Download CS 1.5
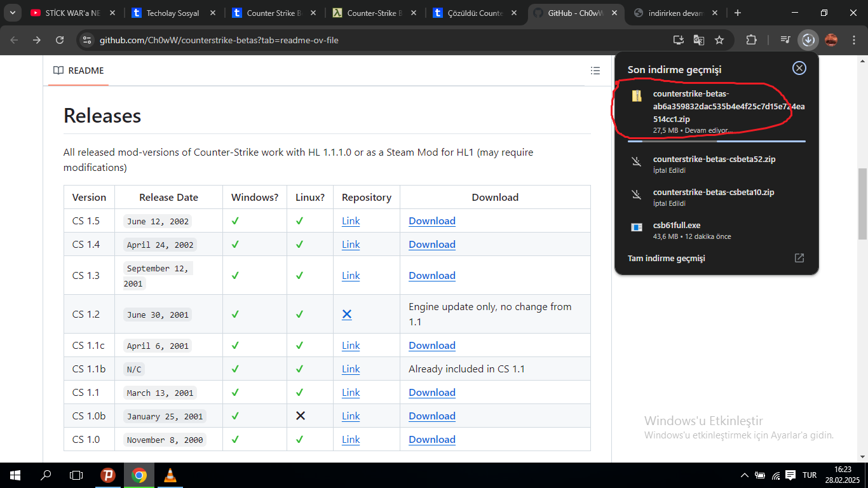This screenshot has height=488, width=868. (432, 221)
